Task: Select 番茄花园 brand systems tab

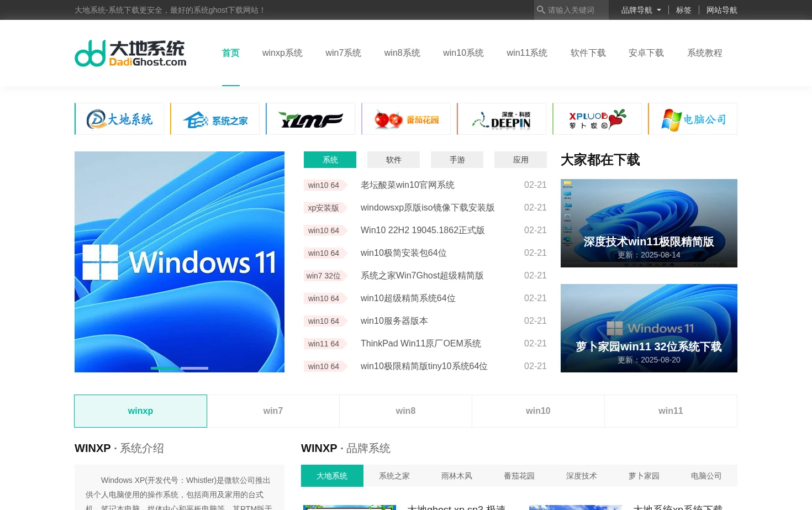Action: [x=519, y=476]
